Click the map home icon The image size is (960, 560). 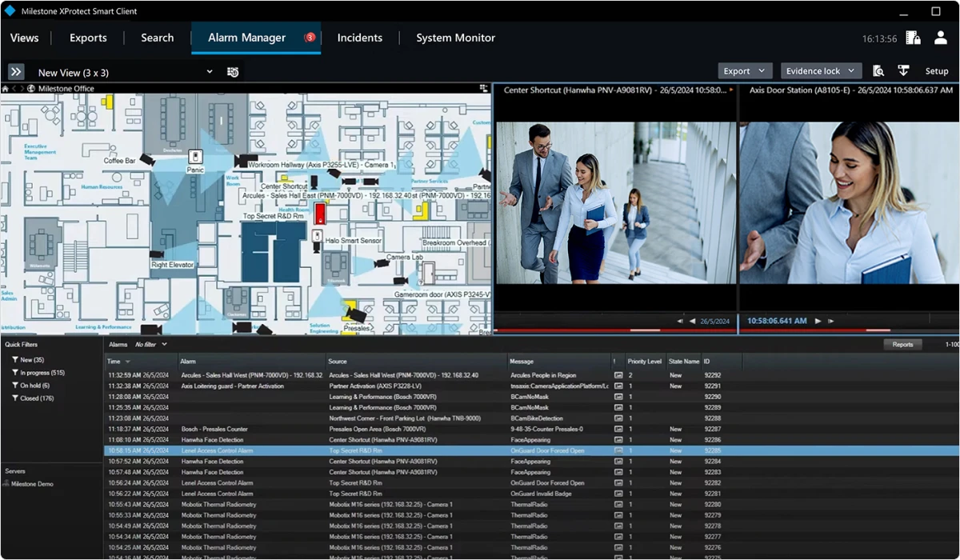tap(5, 89)
